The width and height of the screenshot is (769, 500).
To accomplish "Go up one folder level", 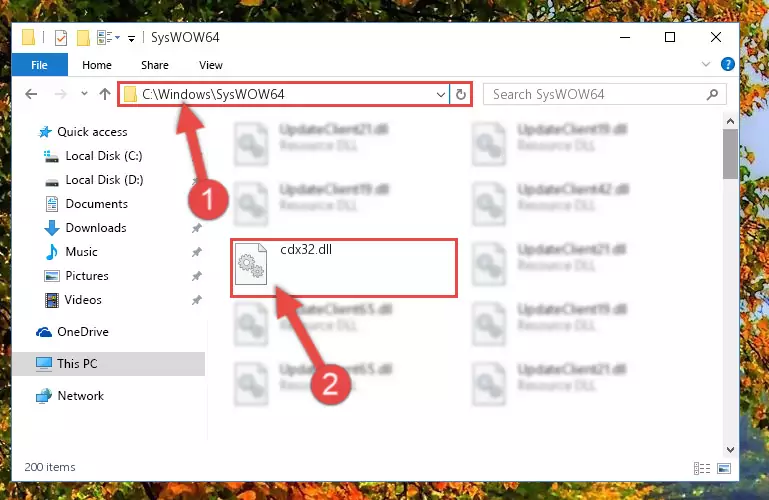I will 104,94.
